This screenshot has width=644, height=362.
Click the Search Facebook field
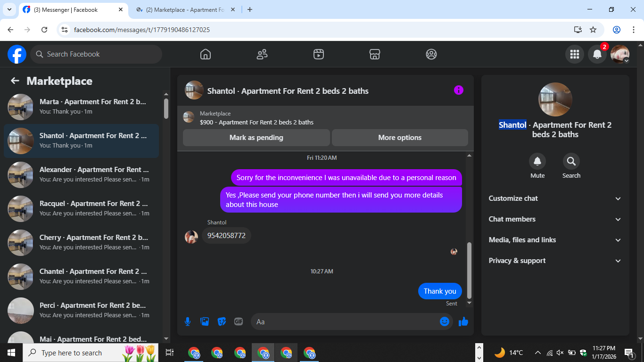(x=96, y=54)
